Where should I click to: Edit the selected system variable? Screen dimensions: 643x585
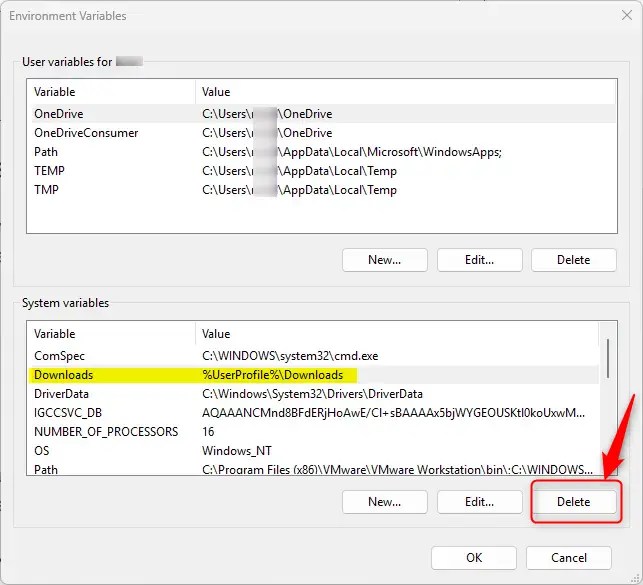click(479, 501)
